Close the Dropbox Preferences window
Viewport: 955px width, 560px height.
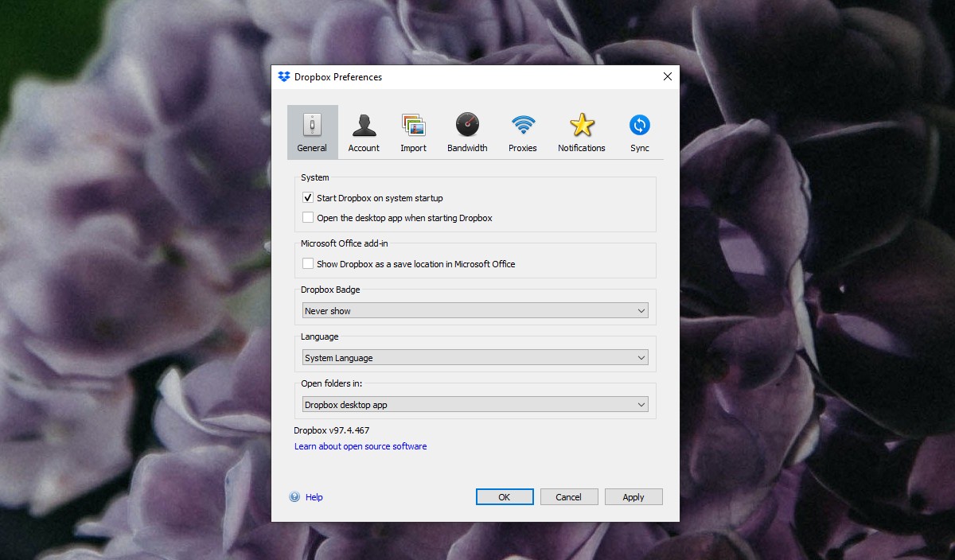click(x=668, y=77)
